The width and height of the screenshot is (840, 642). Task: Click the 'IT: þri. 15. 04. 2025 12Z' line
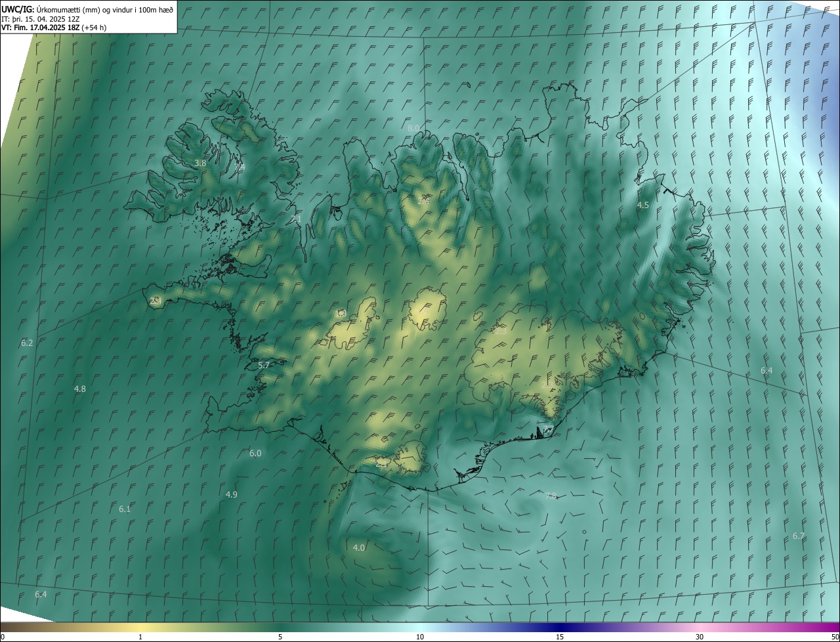pos(42,18)
